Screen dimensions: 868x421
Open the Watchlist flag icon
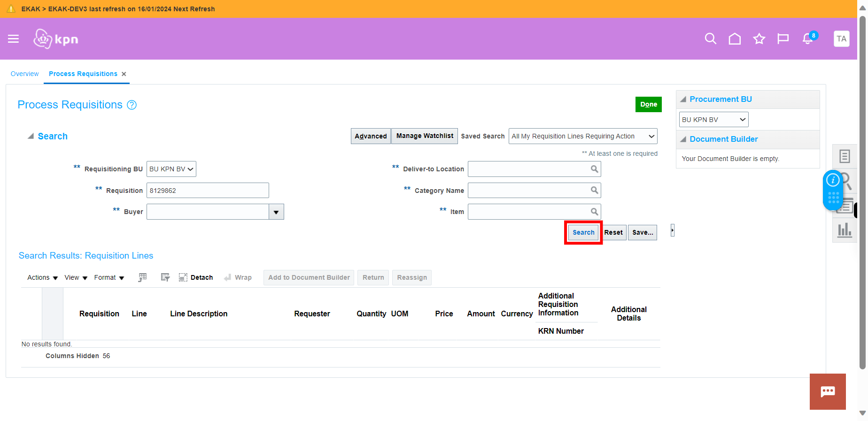pos(783,39)
